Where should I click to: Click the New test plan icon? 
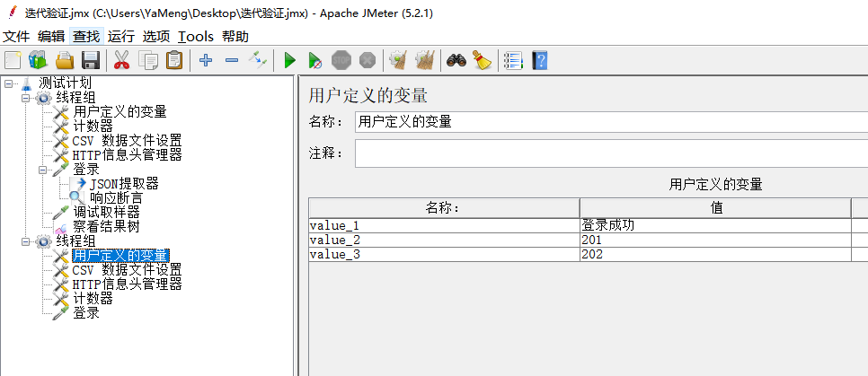click(13, 60)
